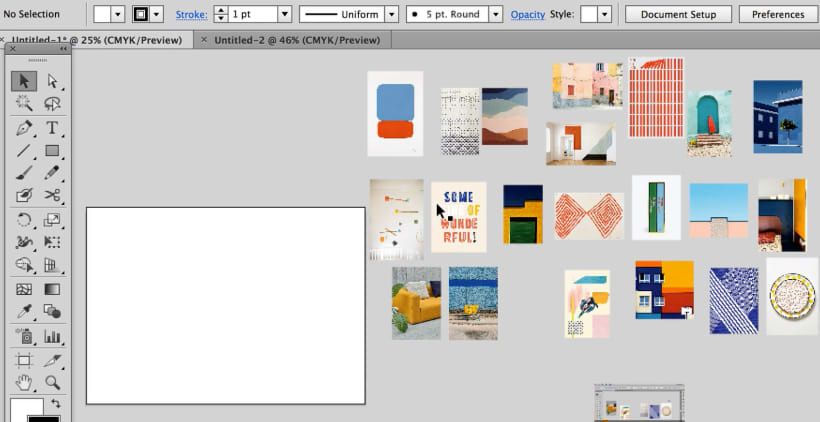Click the white Fill swatch in toolbox

coord(26,409)
